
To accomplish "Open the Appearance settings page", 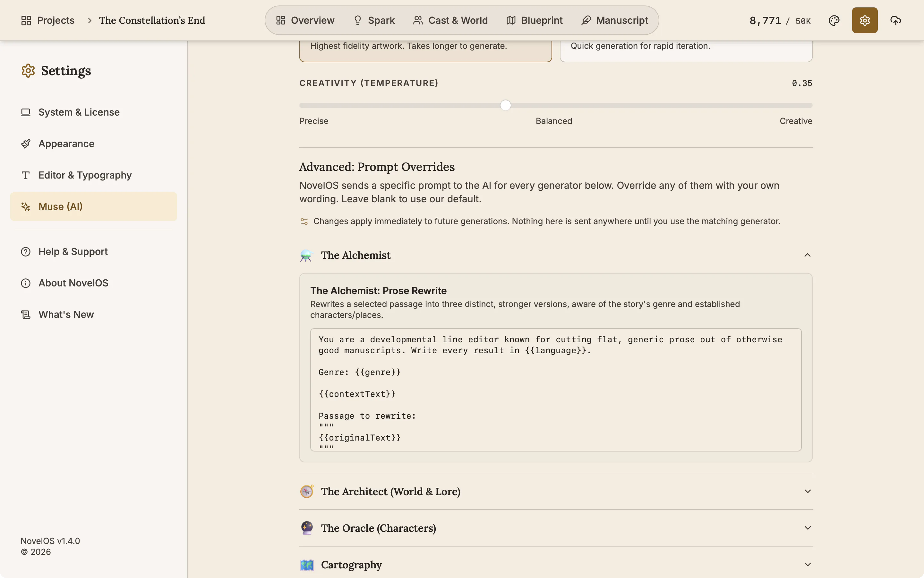I will point(94,144).
